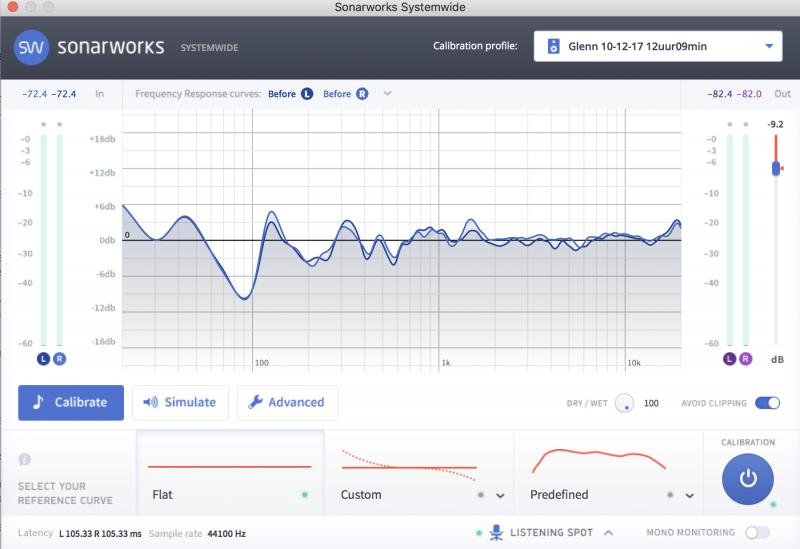Screen dimensions: 800x549
Task: Click the Custom curve tilt thumbnail
Action: (x=409, y=465)
